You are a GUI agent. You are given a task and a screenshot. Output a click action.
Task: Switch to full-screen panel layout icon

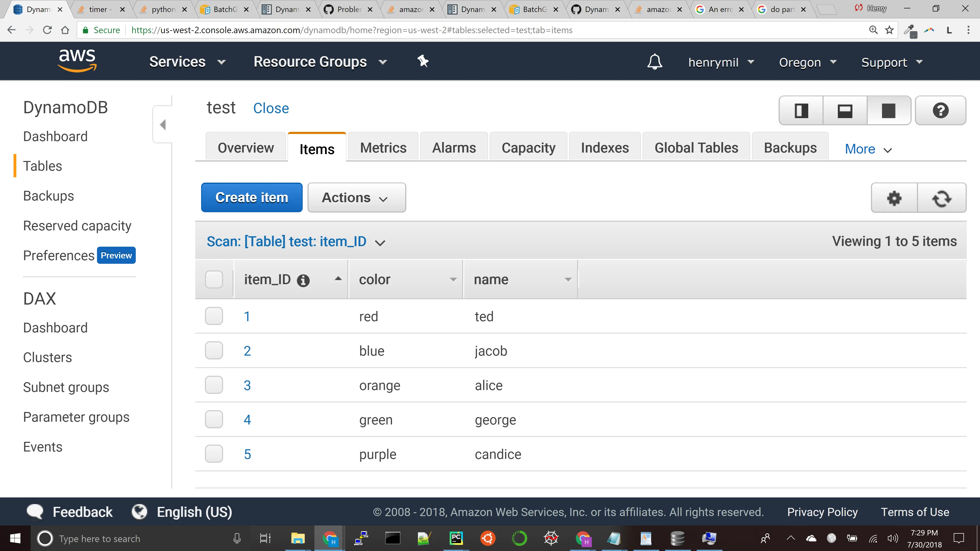[x=889, y=111]
